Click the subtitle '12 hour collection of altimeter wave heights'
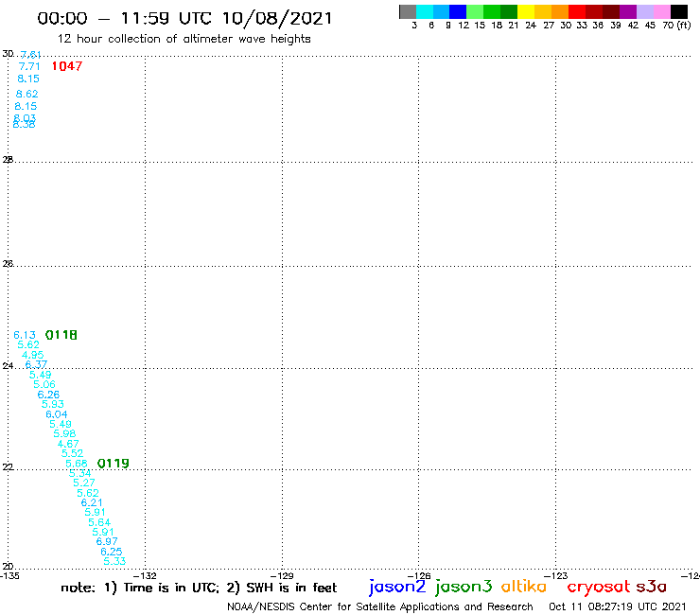 pos(184,39)
